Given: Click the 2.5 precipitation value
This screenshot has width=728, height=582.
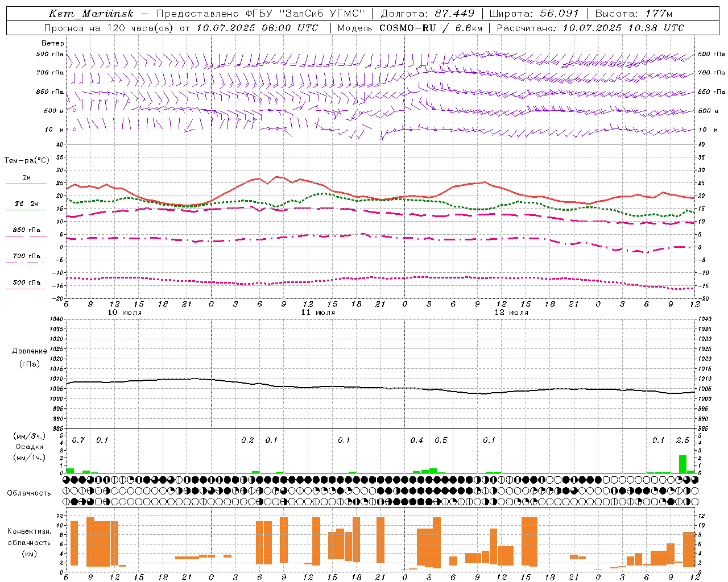Looking at the screenshot, I should pos(682,440).
